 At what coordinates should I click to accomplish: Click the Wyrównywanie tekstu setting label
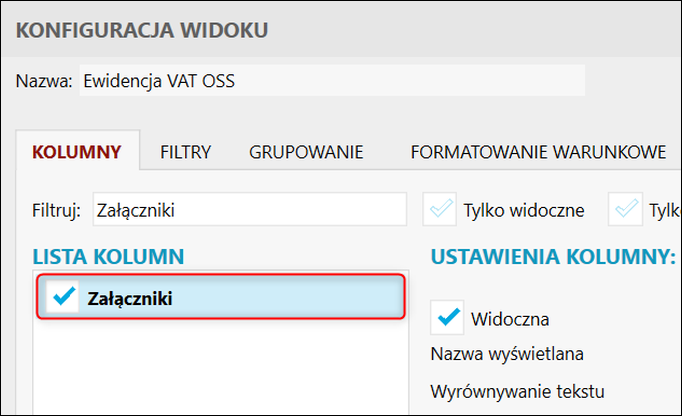coord(517,390)
